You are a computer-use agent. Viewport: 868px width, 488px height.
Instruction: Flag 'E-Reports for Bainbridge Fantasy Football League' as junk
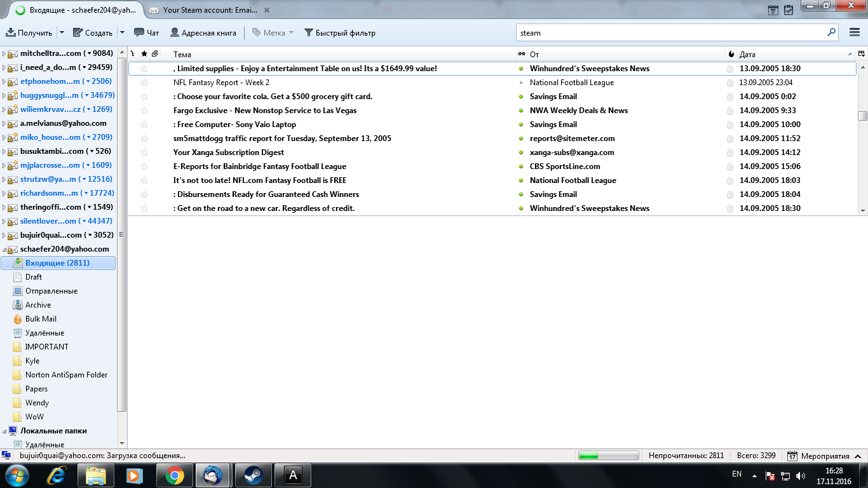click(730, 166)
